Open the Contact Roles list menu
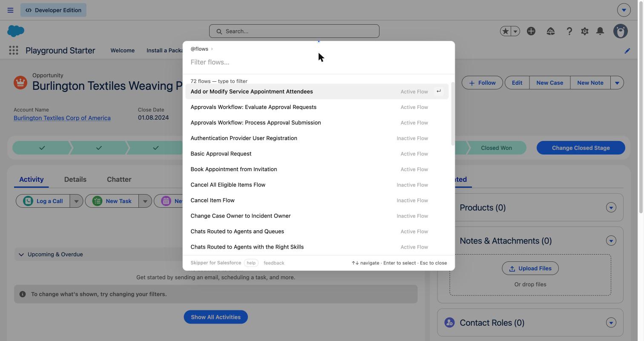The width and height of the screenshot is (644, 341). click(x=611, y=322)
